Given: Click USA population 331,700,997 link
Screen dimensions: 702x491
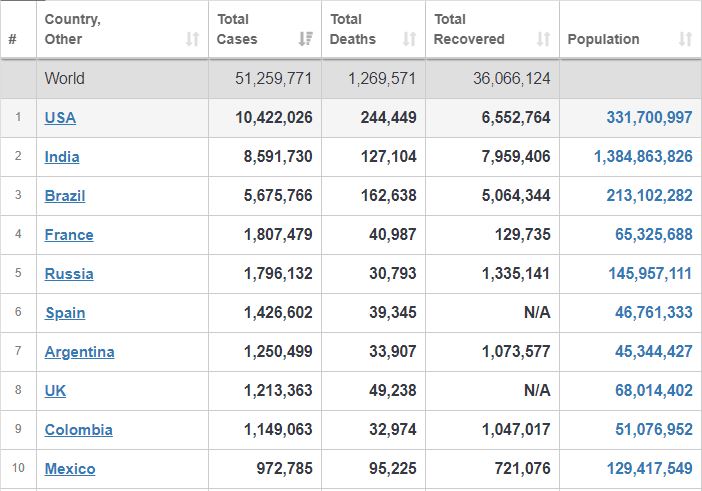Looking at the screenshot, I should (649, 117).
